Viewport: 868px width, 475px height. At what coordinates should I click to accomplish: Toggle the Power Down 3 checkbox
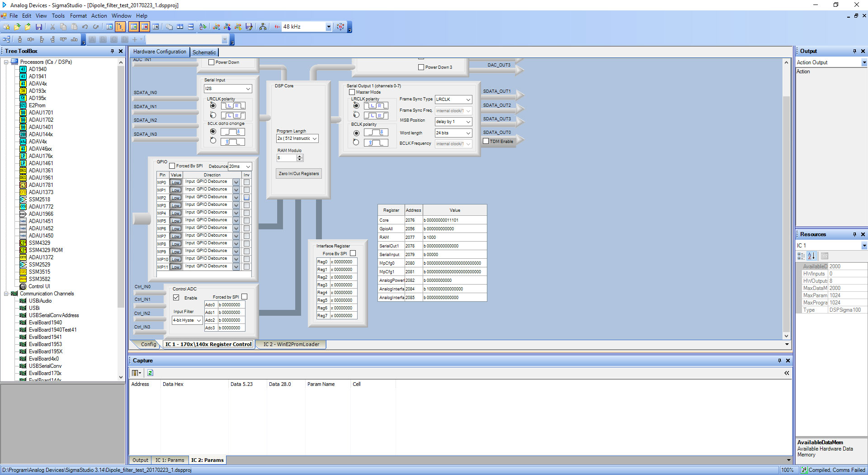pos(421,67)
